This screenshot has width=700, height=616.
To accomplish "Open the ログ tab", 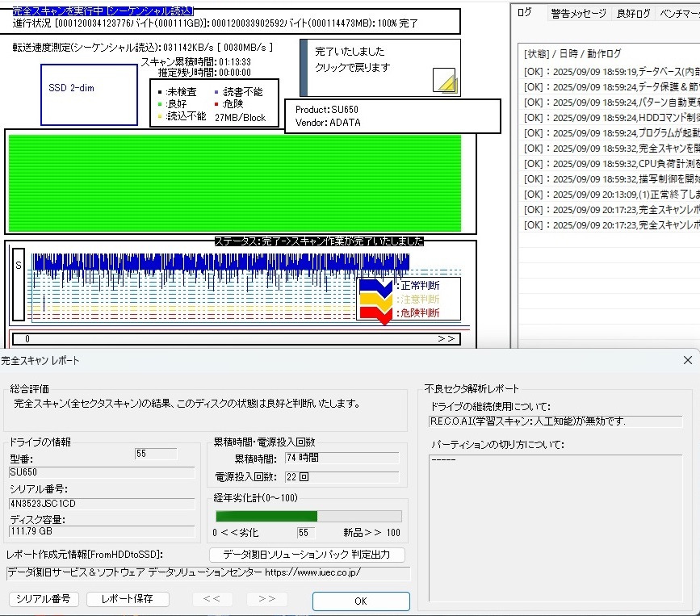I will coord(525,13).
